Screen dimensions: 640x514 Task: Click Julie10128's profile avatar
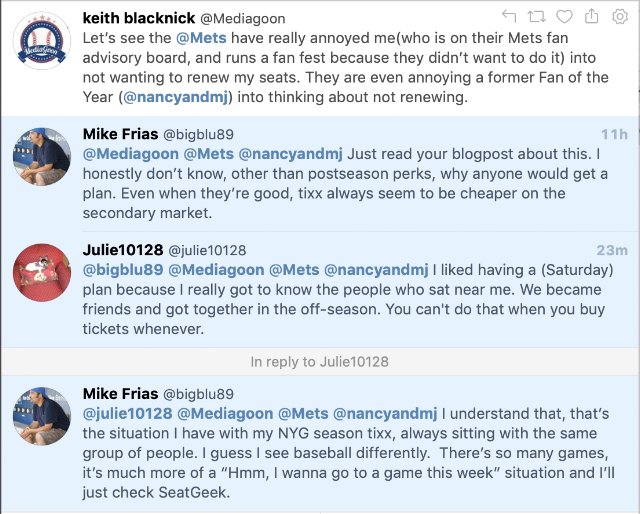42,273
